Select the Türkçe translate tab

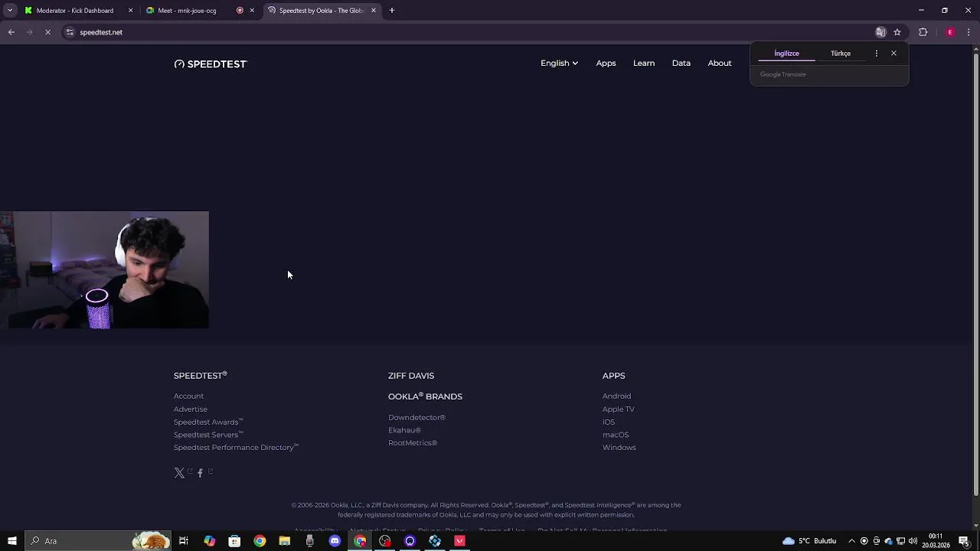841,54
